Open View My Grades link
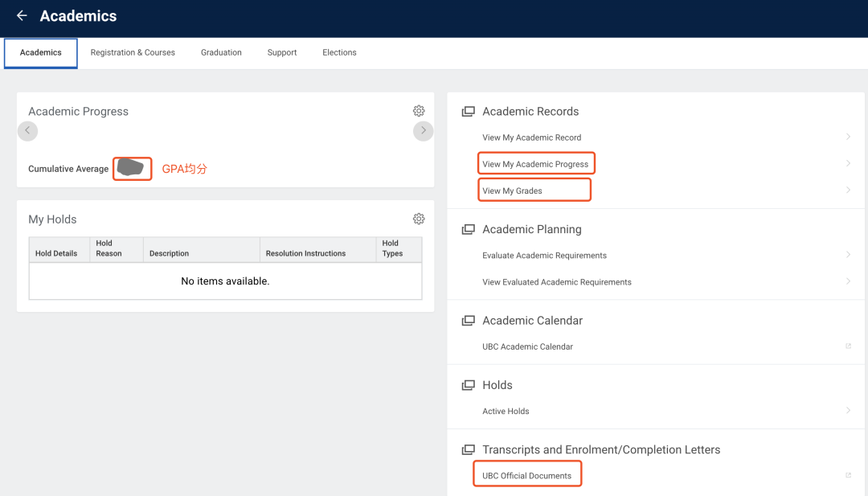868x496 pixels. [x=512, y=191]
